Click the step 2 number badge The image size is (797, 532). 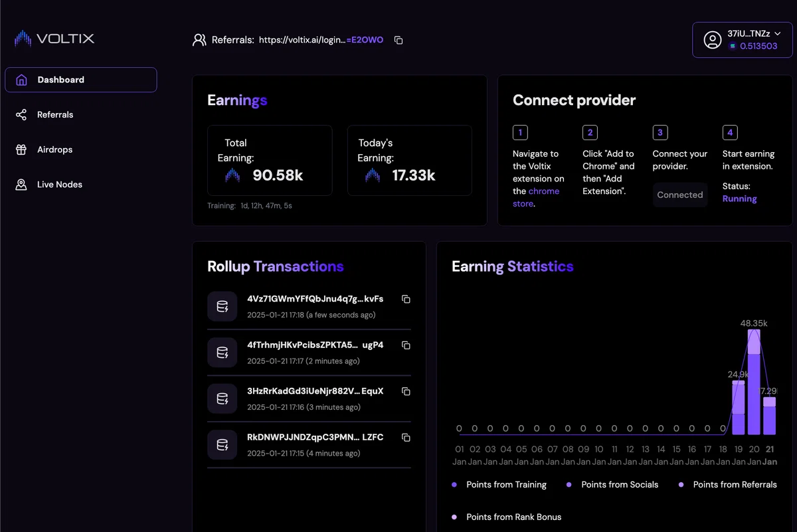click(590, 132)
